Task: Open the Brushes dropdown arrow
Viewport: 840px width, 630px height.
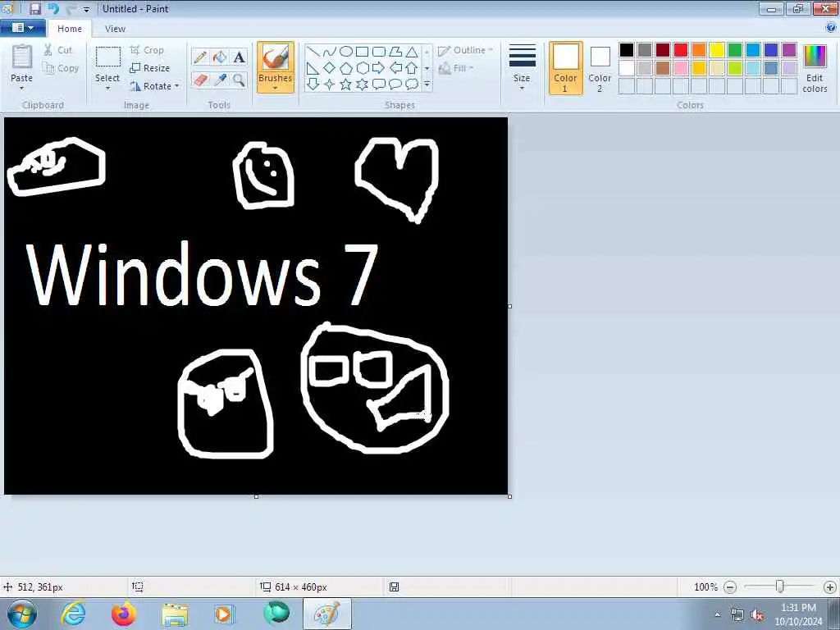Action: [276, 88]
